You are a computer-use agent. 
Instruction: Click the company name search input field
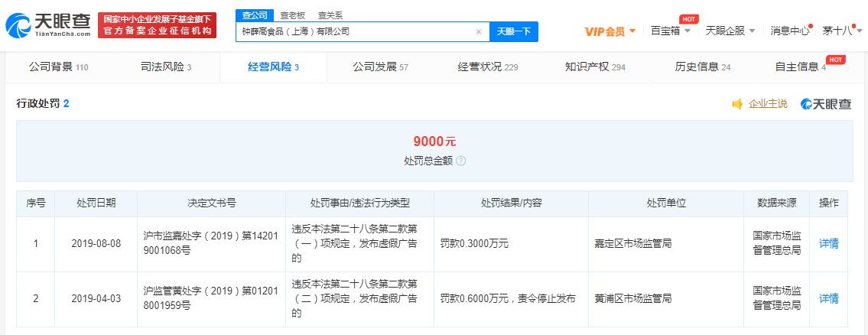356,31
